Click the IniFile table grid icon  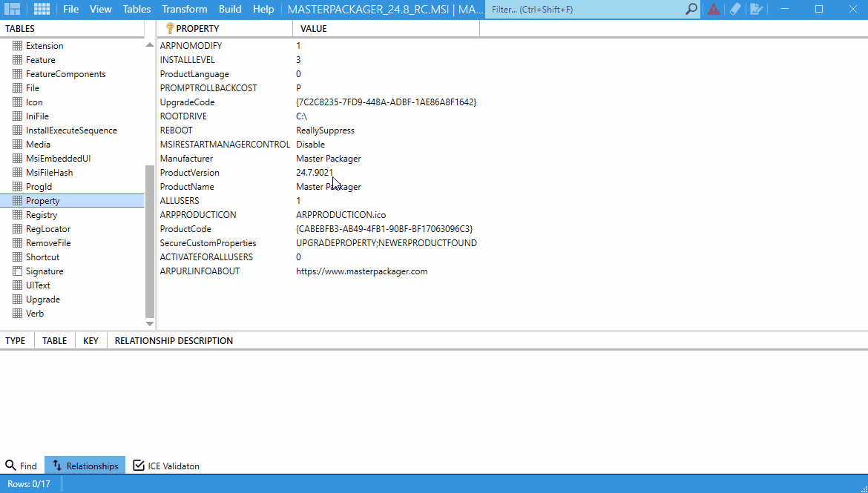17,116
